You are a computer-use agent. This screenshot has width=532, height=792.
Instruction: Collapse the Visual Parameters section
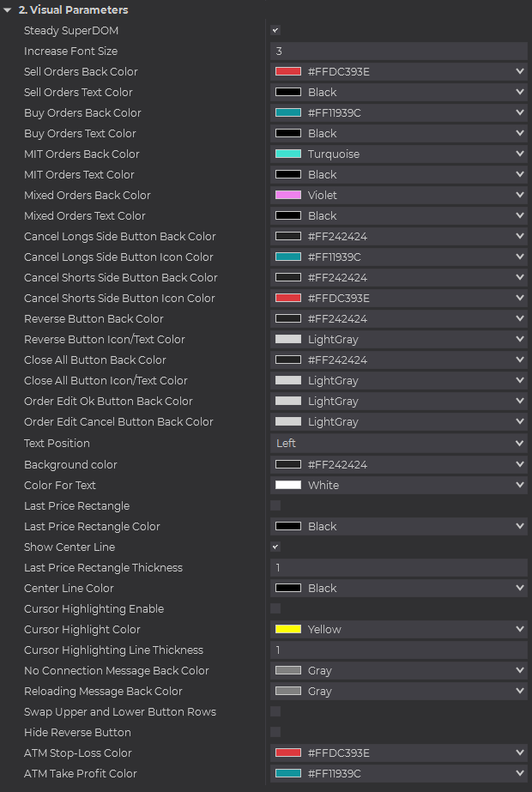[8, 10]
